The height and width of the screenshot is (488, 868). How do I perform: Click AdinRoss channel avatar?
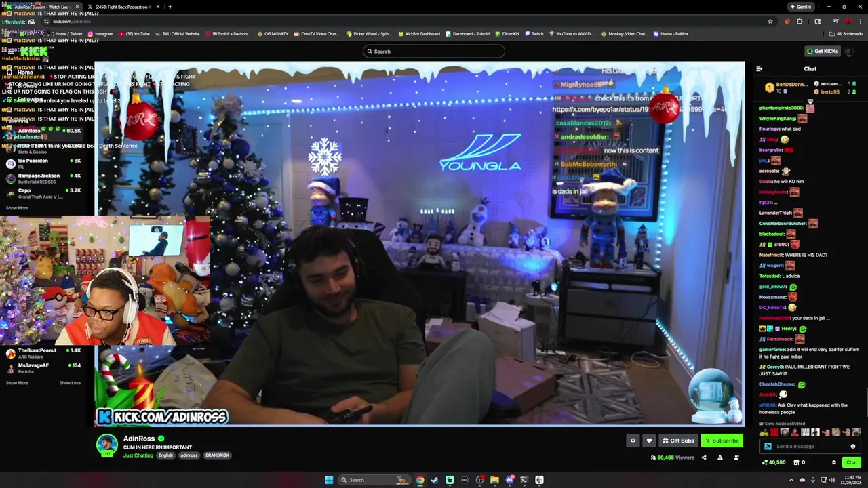tap(106, 445)
